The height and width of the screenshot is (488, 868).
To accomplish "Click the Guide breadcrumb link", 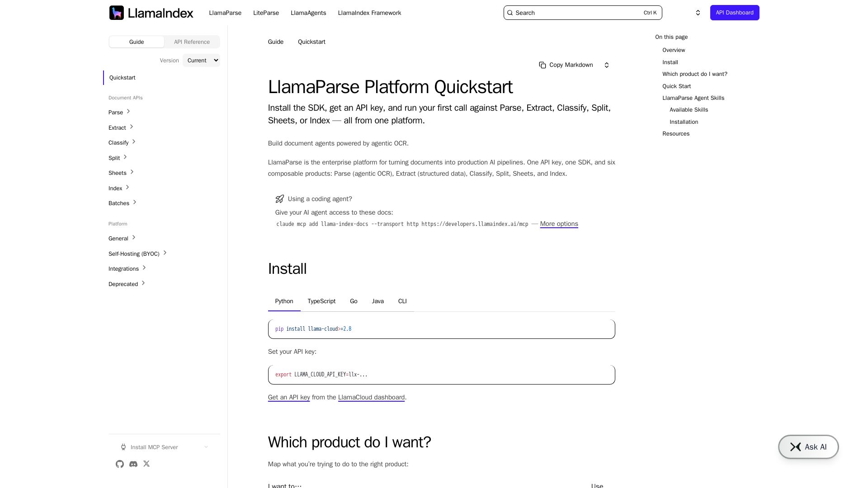I will pos(276,42).
